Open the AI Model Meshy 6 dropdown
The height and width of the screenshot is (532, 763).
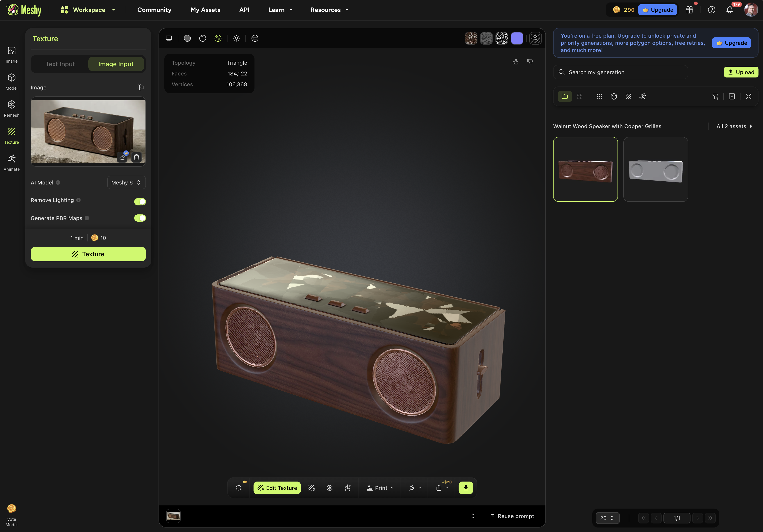click(126, 182)
